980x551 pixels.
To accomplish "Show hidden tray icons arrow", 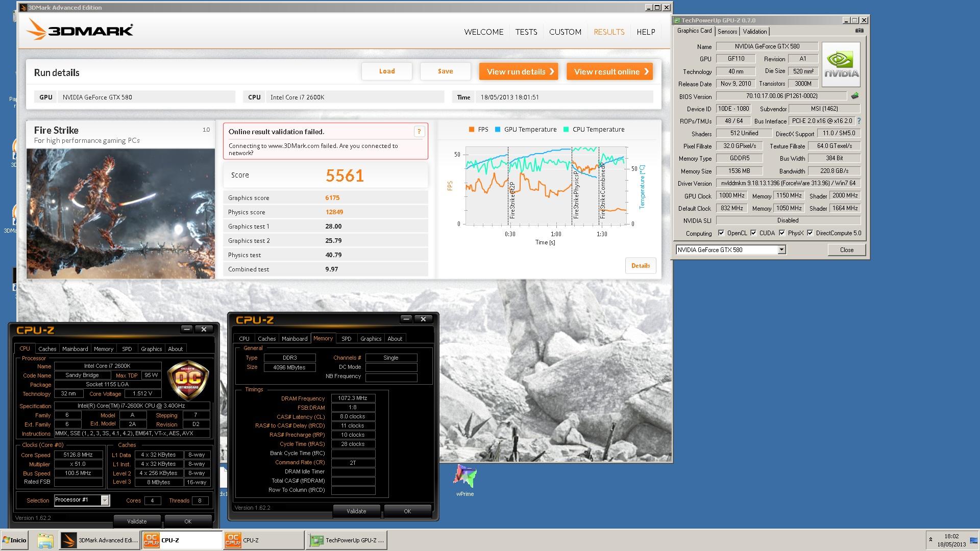I will [x=930, y=540].
